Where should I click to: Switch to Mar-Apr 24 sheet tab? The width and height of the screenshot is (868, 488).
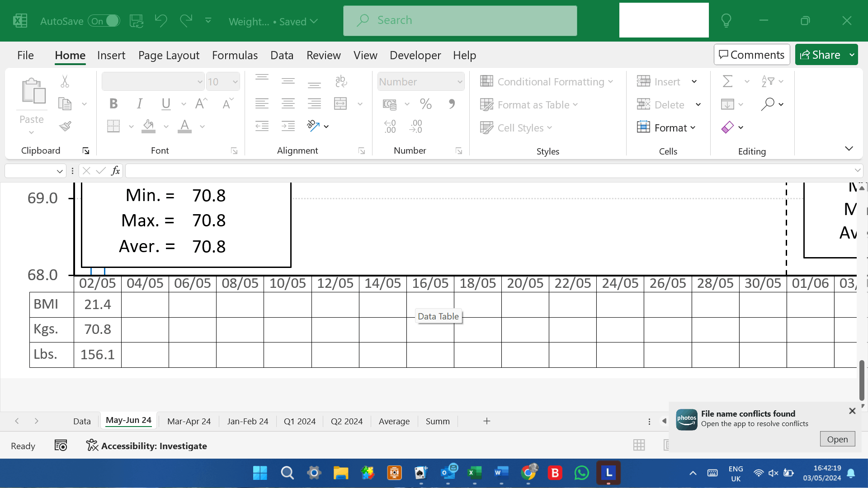pyautogui.click(x=189, y=421)
